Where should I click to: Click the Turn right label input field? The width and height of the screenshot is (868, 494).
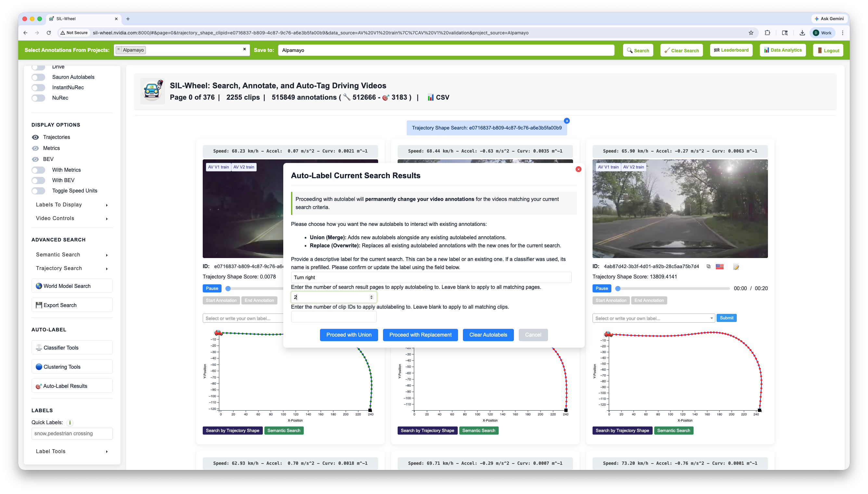coord(431,277)
